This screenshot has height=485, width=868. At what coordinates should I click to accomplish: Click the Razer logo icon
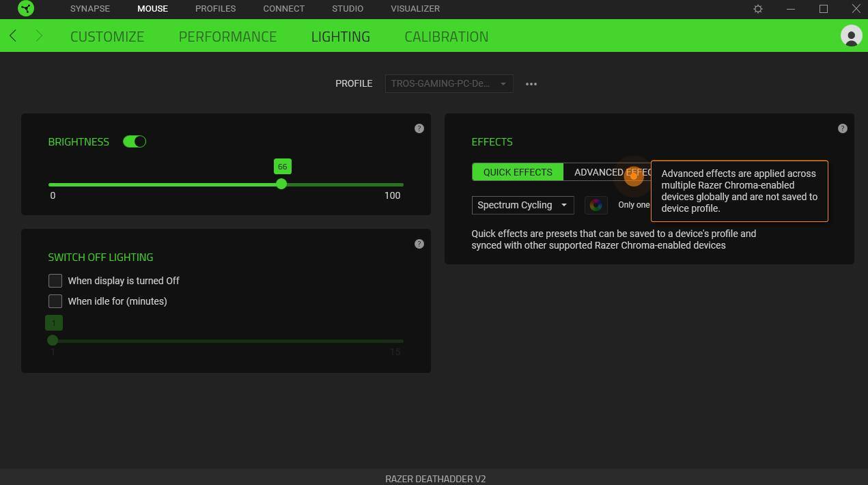(x=26, y=9)
